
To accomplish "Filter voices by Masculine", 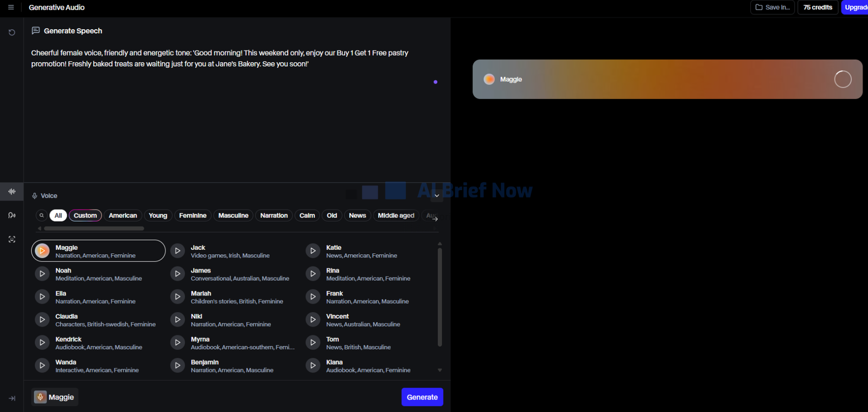I will (x=233, y=215).
